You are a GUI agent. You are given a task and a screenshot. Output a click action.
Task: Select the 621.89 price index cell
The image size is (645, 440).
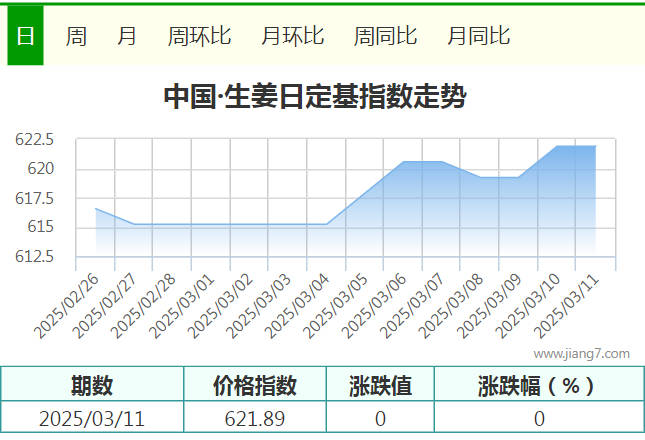[255, 418]
